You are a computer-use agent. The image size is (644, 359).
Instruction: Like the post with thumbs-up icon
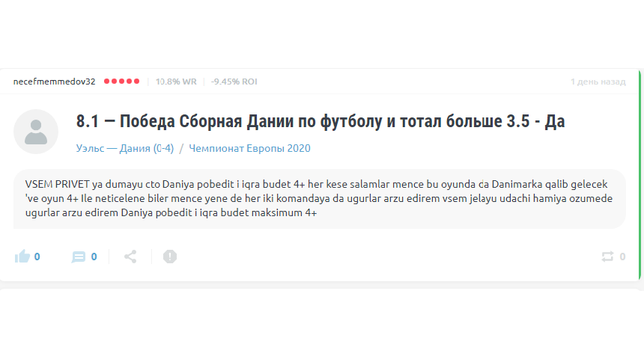22,257
